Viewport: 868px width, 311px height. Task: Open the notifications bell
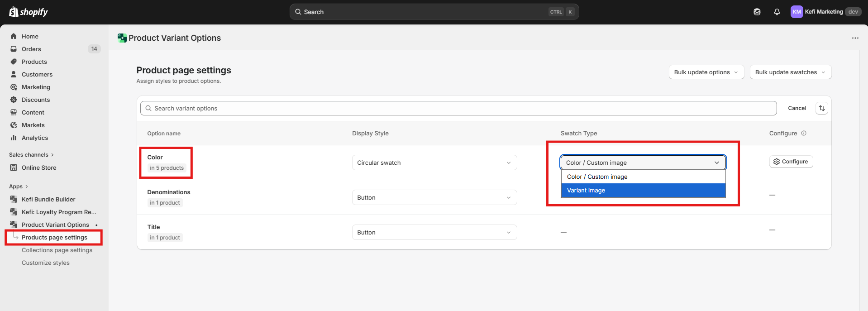[x=777, y=12]
